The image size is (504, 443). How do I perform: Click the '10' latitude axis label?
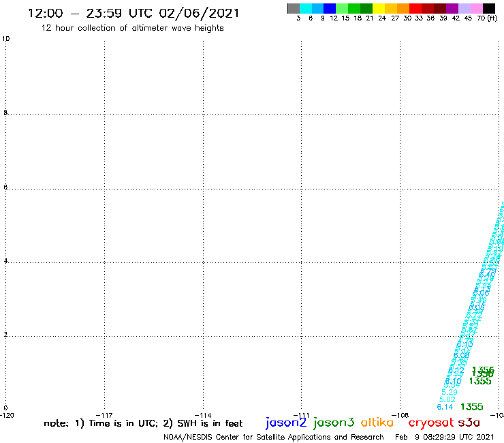pos(5,39)
